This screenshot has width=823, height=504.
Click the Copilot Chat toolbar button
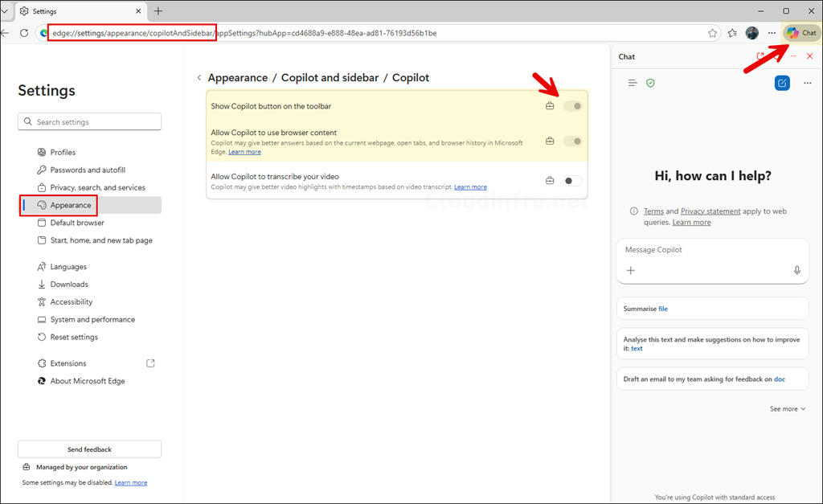pos(801,33)
